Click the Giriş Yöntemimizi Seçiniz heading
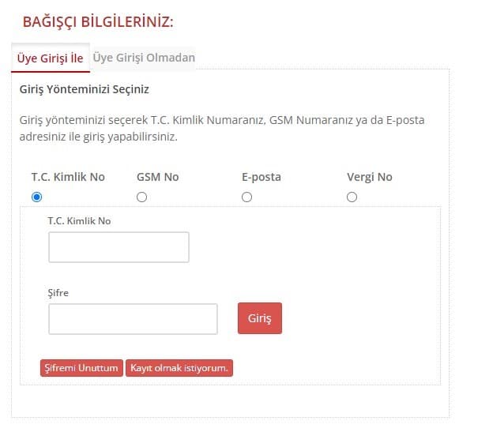This screenshot has height=432, width=504. [85, 89]
